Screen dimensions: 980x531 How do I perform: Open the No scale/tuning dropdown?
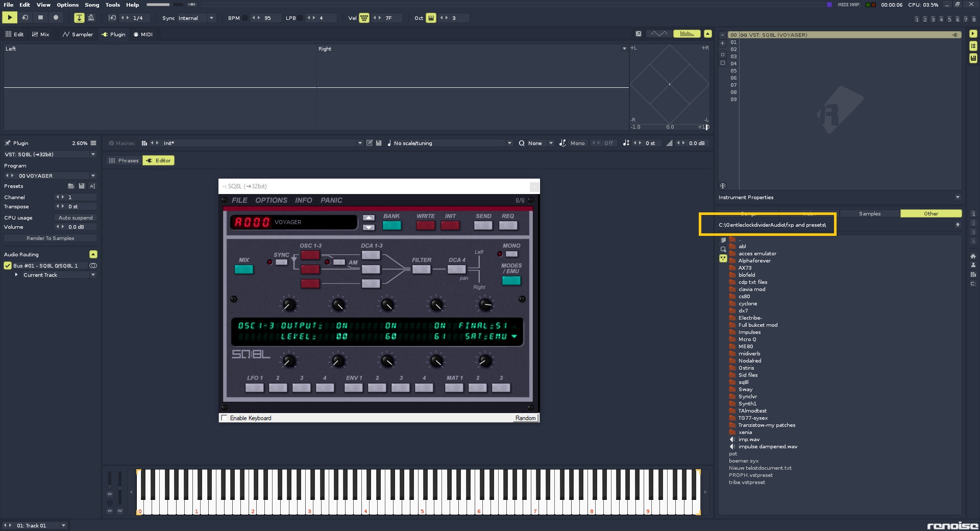[450, 143]
